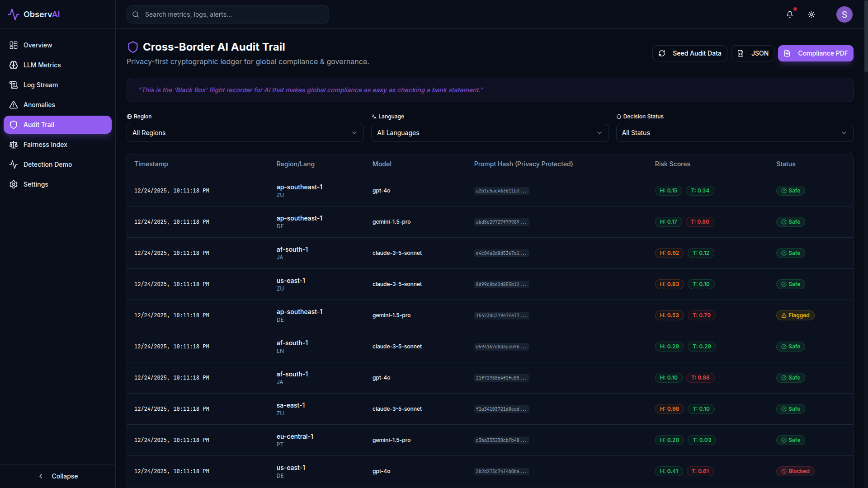The height and width of the screenshot is (488, 868).
Task: Click the Anomalies warning icon
Action: click(x=14, y=105)
